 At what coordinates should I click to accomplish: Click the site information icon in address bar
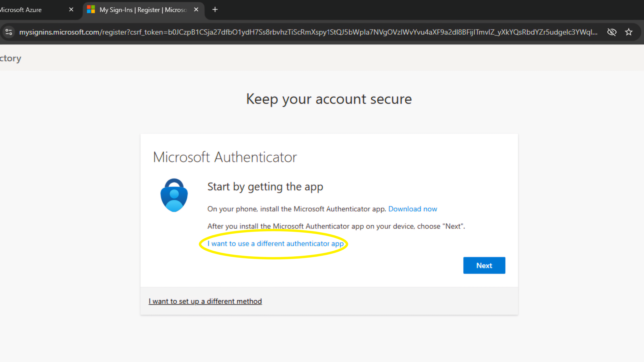[9, 32]
